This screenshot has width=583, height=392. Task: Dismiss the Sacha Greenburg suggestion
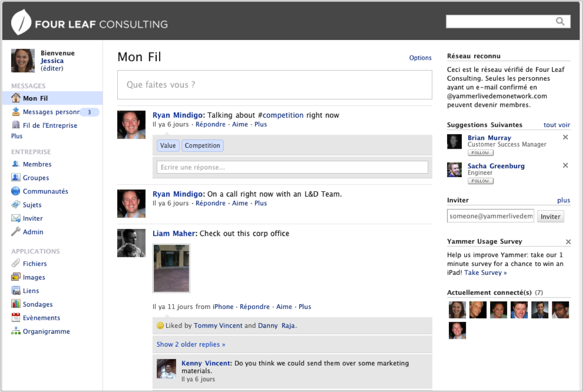point(565,166)
